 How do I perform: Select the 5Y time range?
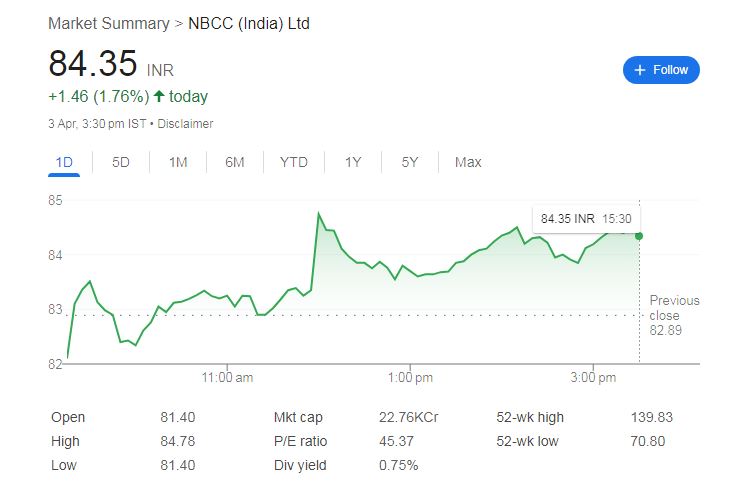click(x=410, y=162)
